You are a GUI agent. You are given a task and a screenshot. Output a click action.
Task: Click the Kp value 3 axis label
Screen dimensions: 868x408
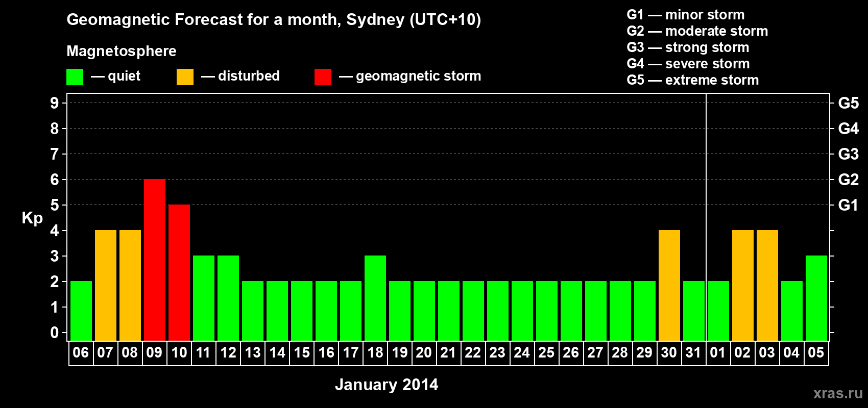[55, 256]
